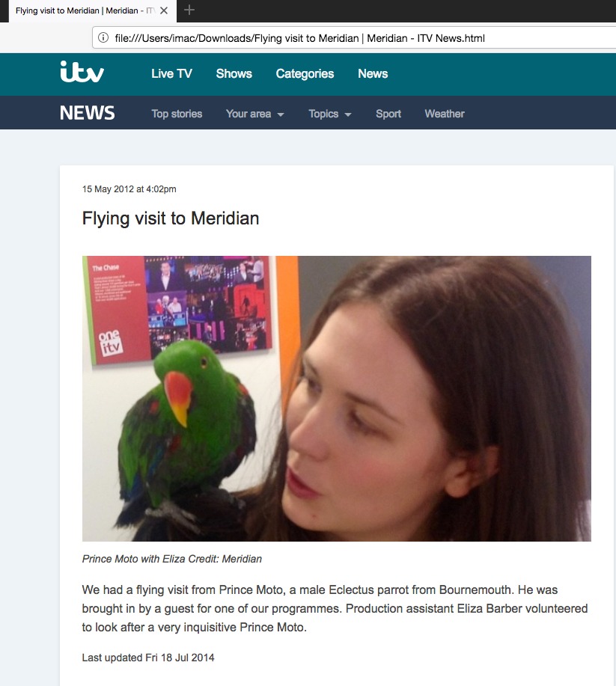Click the NEWS logo in navigation bar
Viewport: 616px width, 686px height.
coord(87,113)
